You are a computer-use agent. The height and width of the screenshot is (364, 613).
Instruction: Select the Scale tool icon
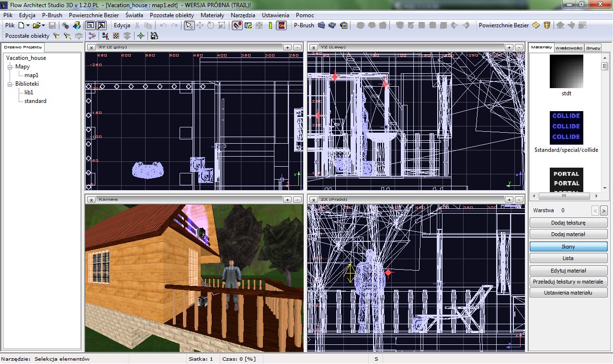pos(222,25)
